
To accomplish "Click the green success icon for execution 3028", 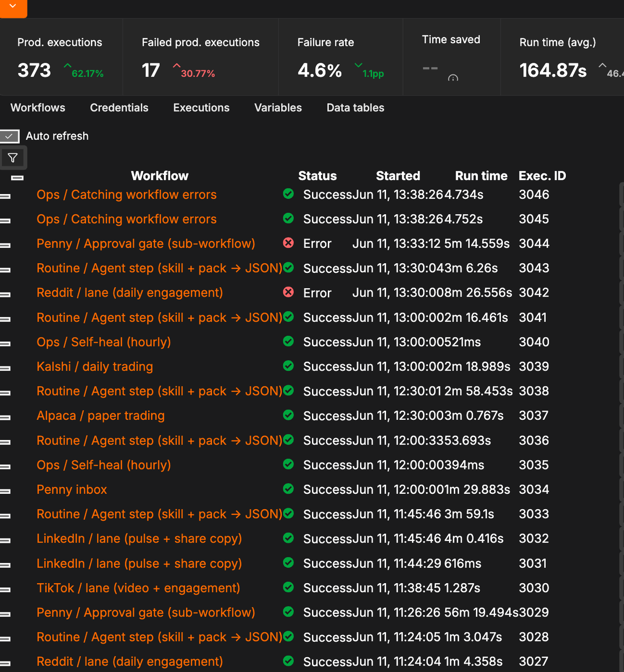I will point(288,636).
